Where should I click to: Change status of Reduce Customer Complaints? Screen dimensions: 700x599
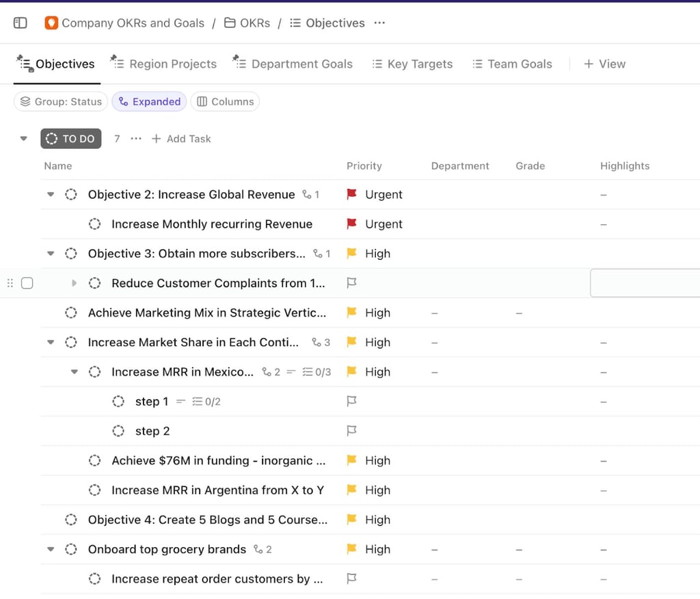pyautogui.click(x=94, y=283)
